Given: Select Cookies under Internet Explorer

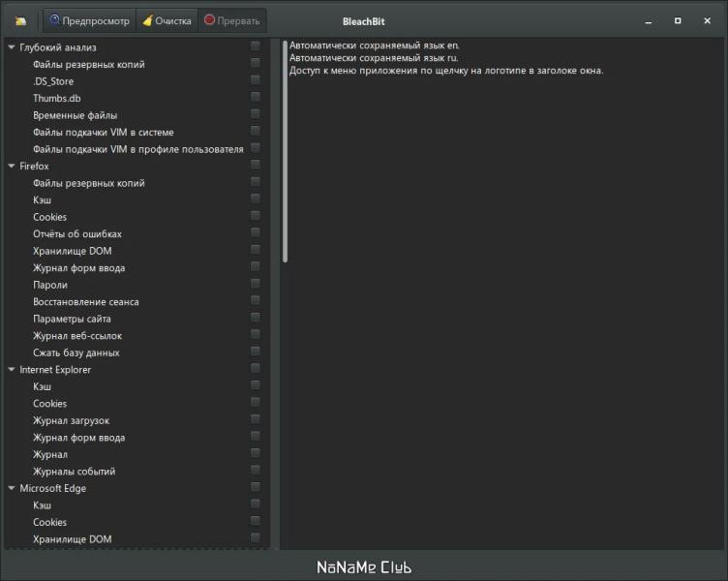Looking at the screenshot, I should pyautogui.click(x=49, y=404).
